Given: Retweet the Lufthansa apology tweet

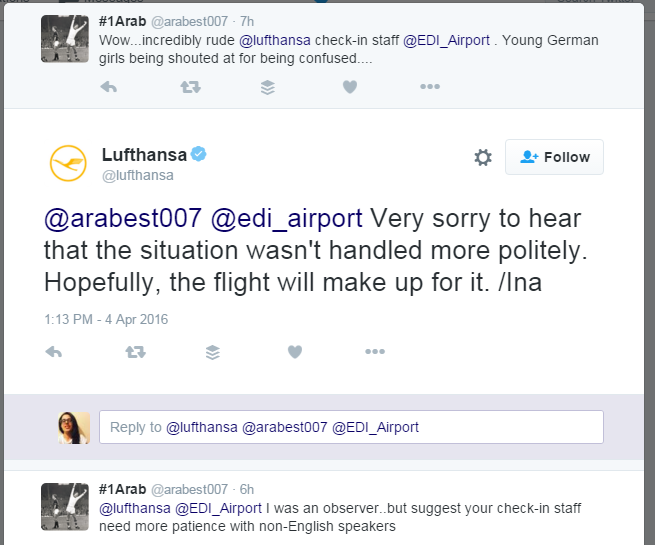Looking at the screenshot, I should click(135, 352).
